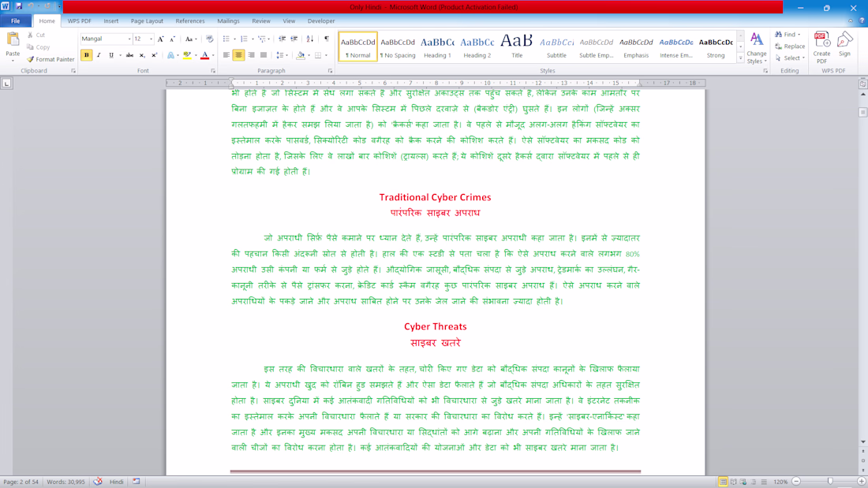Switch to the References tab
Image resolution: width=868 pixels, height=488 pixels.
tap(190, 21)
